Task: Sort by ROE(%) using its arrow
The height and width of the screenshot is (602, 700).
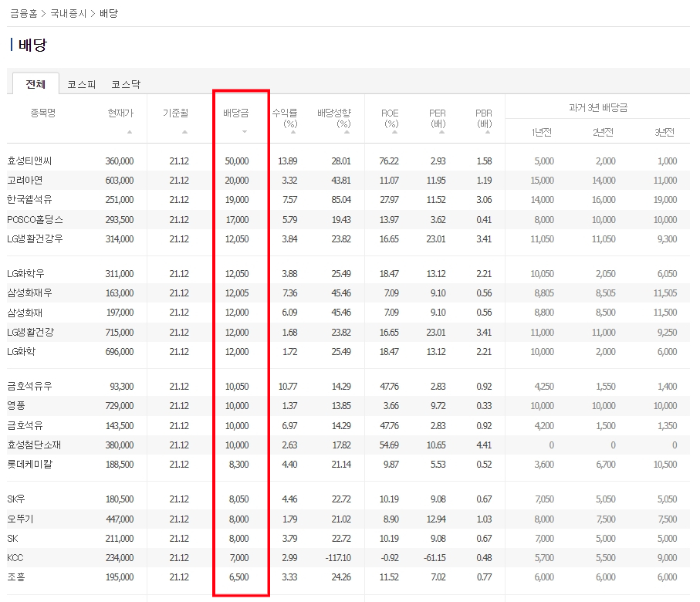Action: [x=394, y=132]
